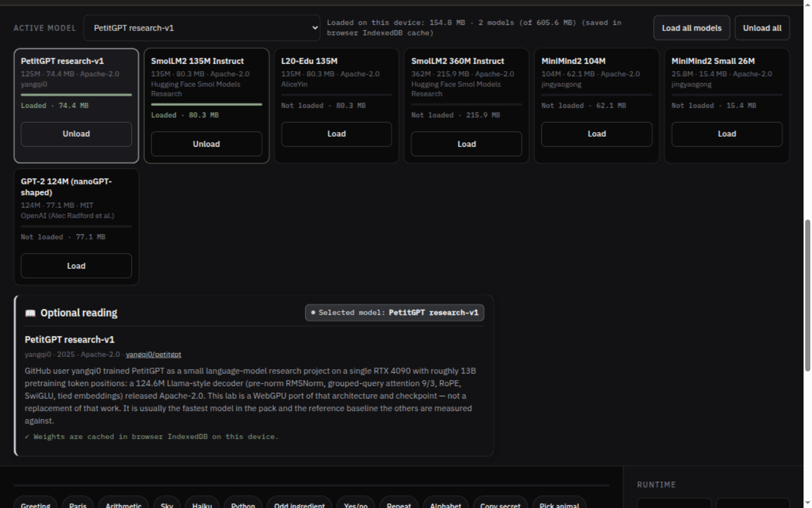Click the Unload all button
812x508 pixels.
coord(762,28)
